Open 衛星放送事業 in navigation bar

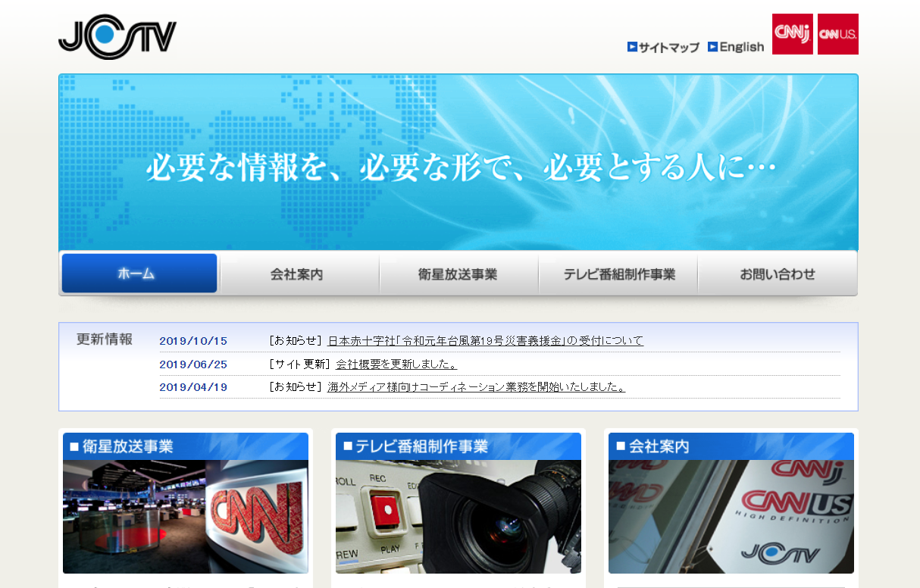click(458, 274)
